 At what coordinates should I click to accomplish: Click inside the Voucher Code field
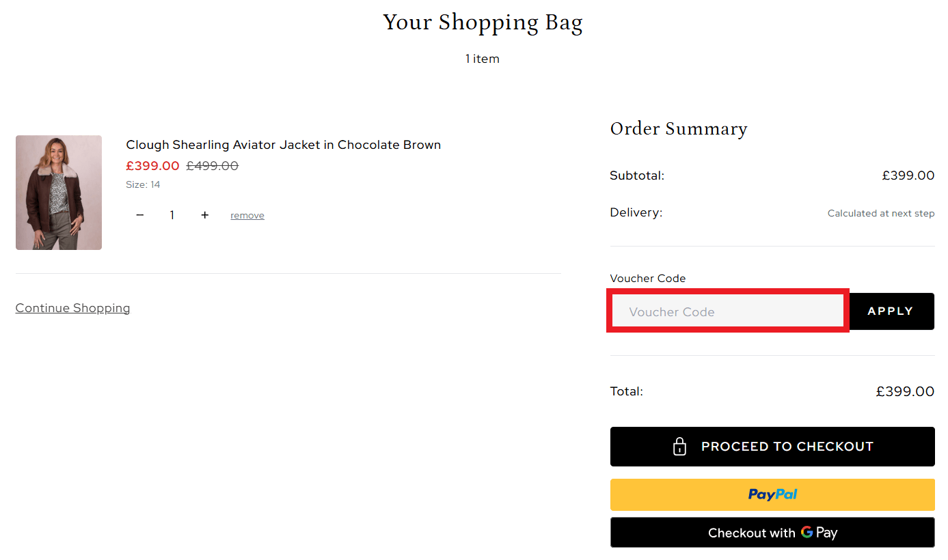pyautogui.click(x=727, y=311)
